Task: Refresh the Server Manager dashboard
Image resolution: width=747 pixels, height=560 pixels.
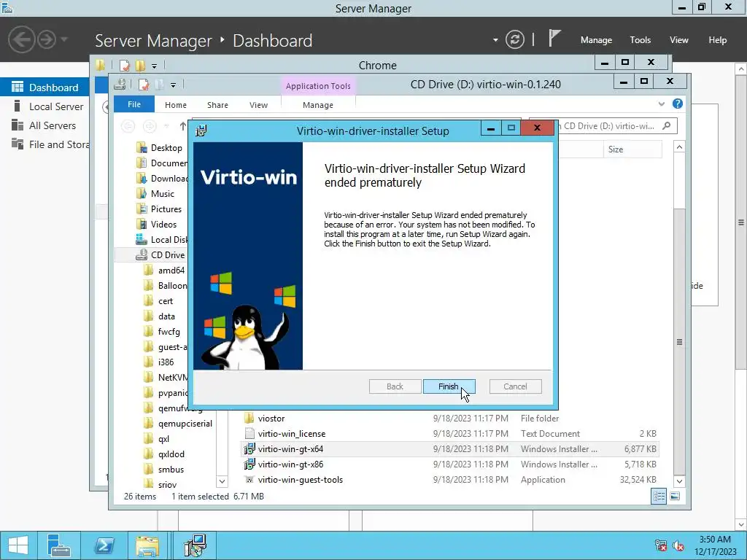Action: tap(515, 39)
